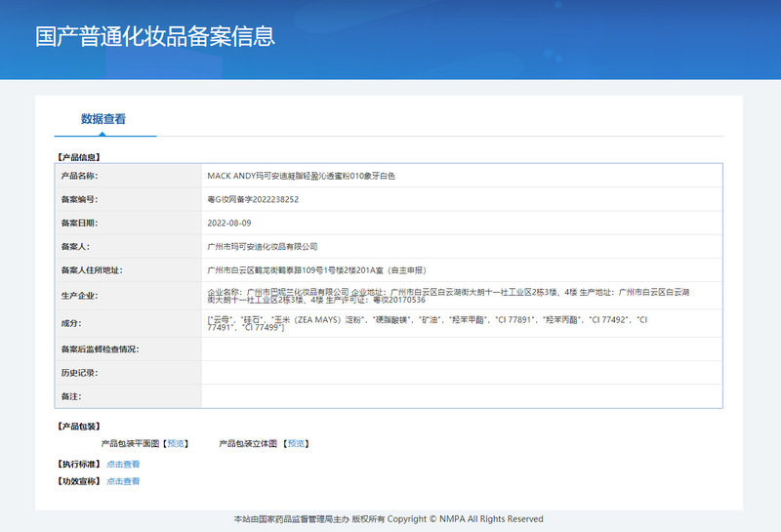Click the empty 备注 cell
Viewport: 781px width, 532px height.
(x=461, y=395)
